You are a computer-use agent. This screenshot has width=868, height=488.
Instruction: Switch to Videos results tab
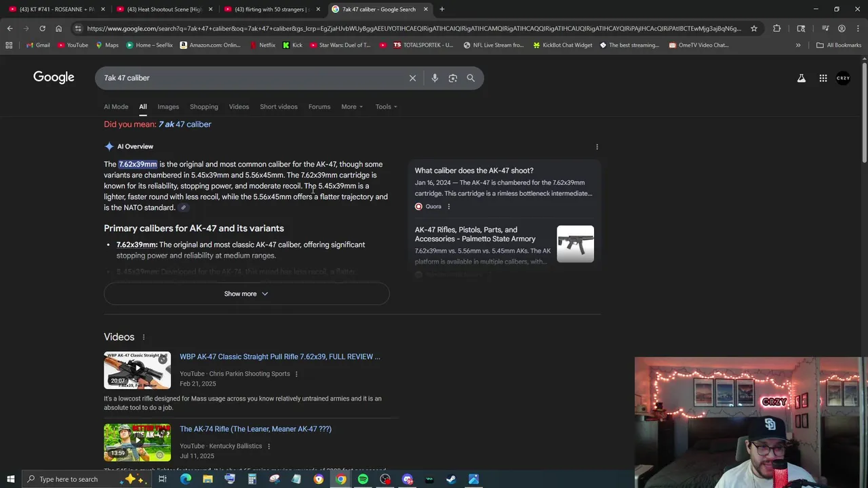point(239,106)
